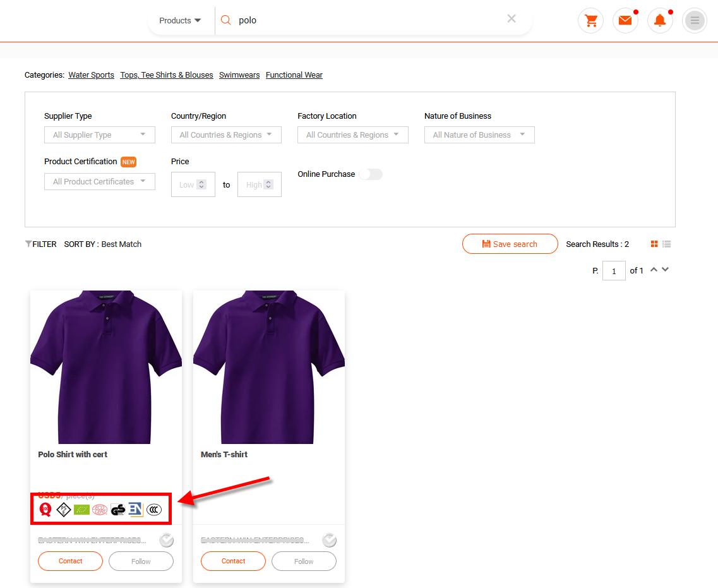Open the Functional Wear category

click(x=294, y=75)
